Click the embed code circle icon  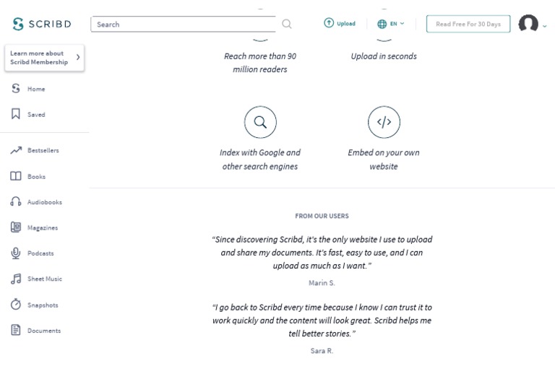point(384,122)
